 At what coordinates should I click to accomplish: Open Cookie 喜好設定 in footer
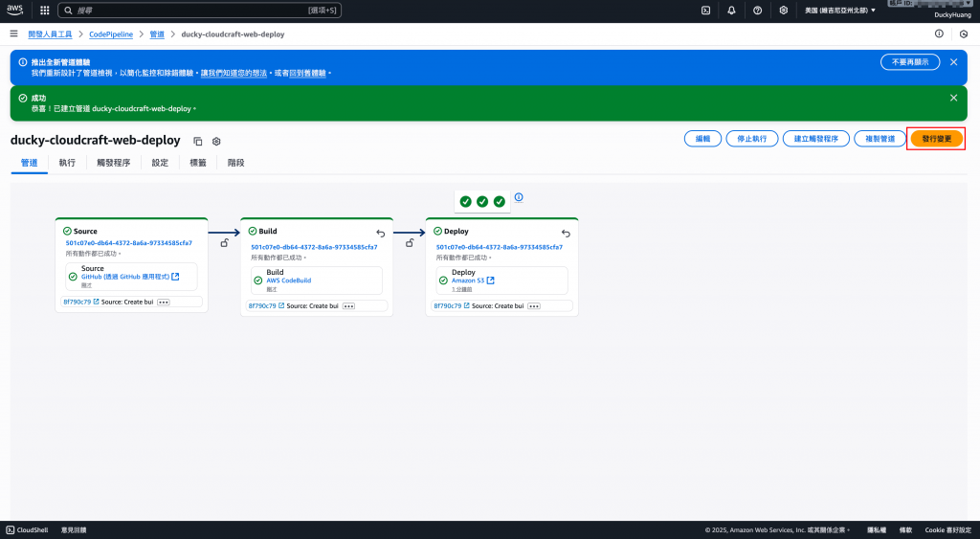tap(948, 530)
